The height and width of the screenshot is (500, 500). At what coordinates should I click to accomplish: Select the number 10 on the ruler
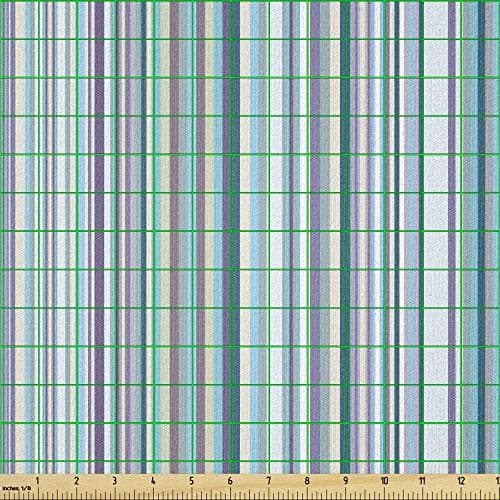pyautogui.click(x=384, y=481)
